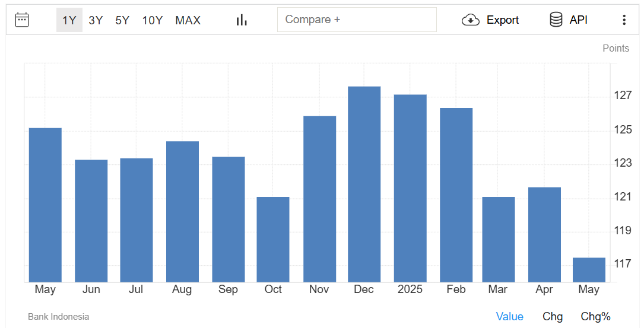Click the 125 axis value
Viewport: 644px width, 328px height.
pos(623,130)
